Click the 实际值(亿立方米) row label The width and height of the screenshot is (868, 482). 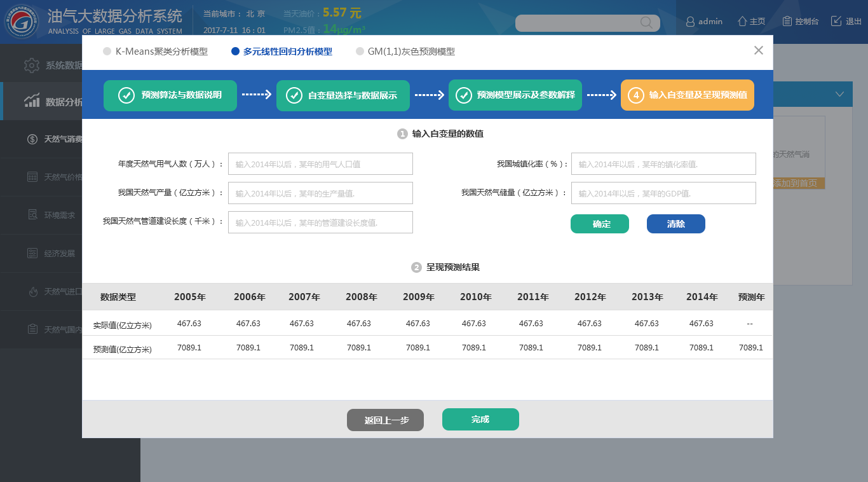click(123, 325)
